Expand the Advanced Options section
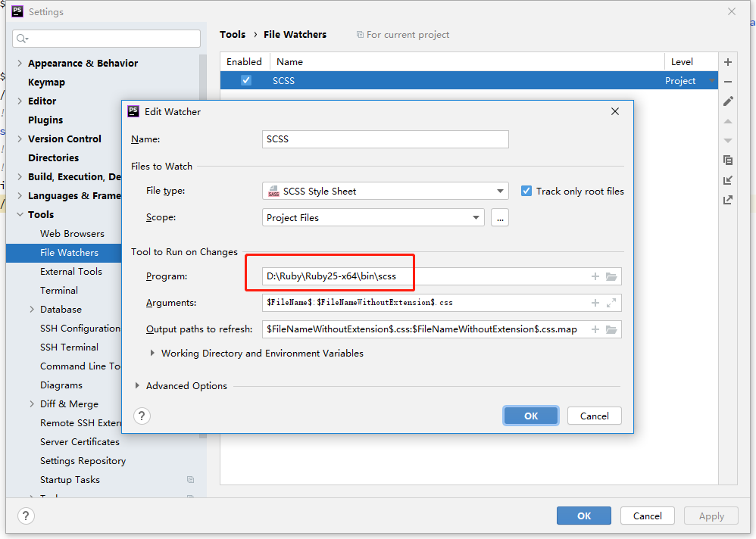 (x=137, y=386)
